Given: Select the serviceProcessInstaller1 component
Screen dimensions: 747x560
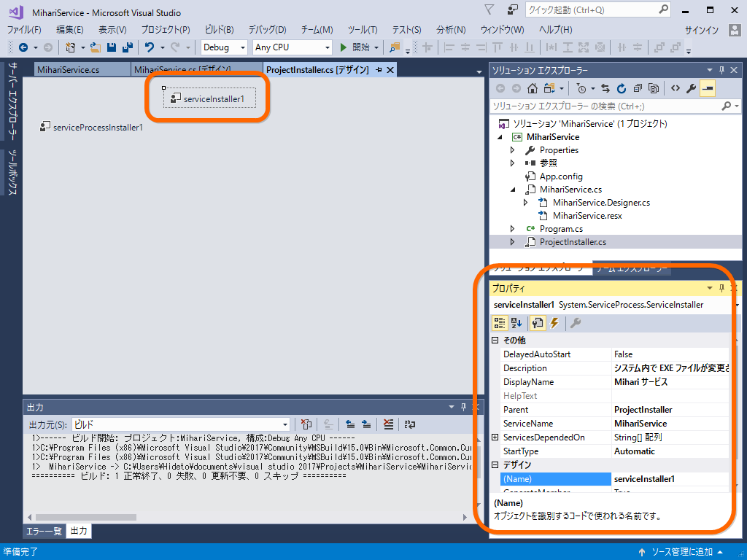Looking at the screenshot, I should click(x=91, y=127).
